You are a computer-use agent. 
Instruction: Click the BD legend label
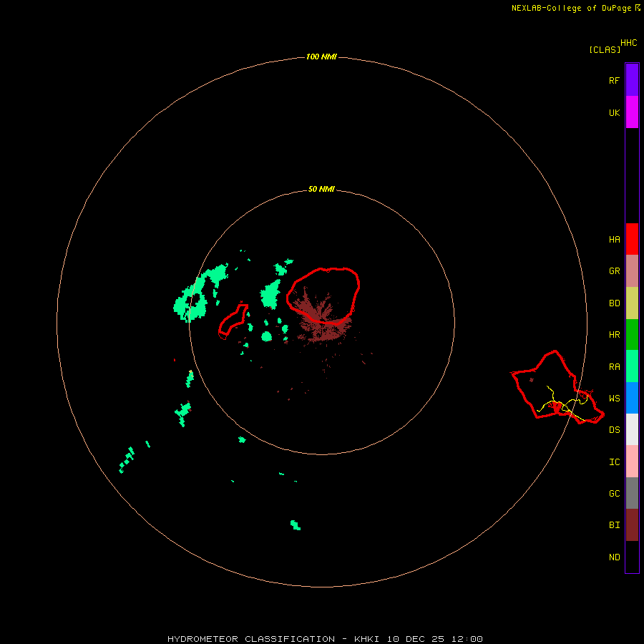[x=614, y=303]
